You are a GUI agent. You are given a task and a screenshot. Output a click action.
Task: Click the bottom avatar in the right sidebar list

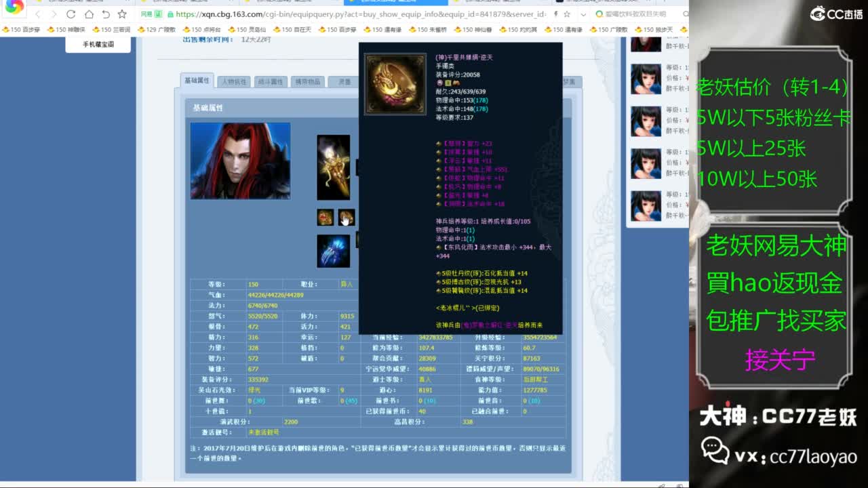[646, 205]
